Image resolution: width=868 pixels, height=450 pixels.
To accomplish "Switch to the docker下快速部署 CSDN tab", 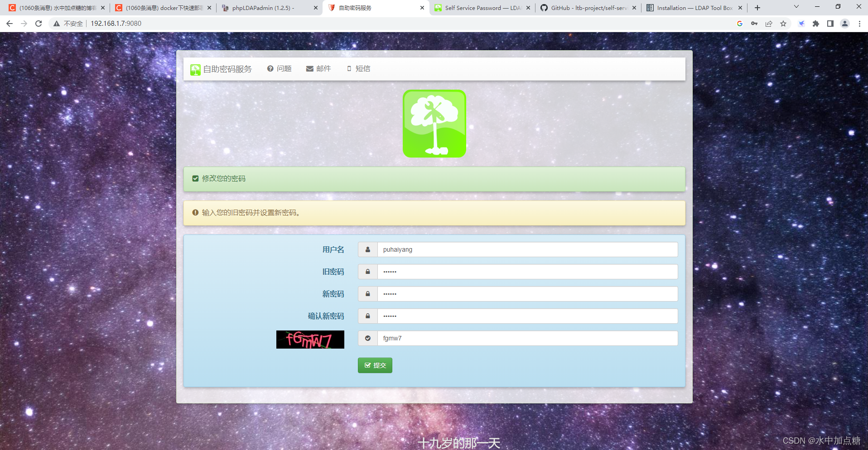I will tap(164, 8).
